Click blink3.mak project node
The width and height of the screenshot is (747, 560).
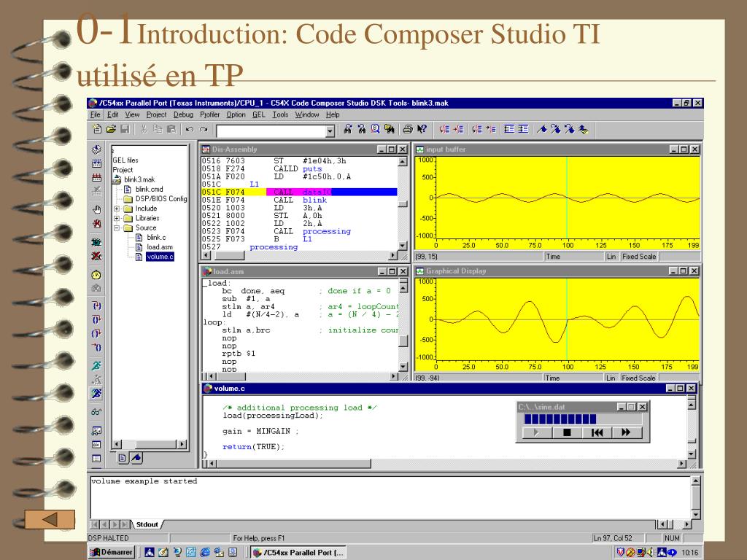tap(139, 179)
